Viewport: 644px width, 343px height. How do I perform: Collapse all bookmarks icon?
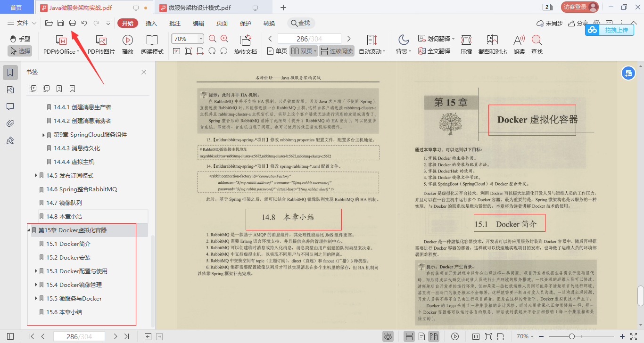[x=46, y=88]
